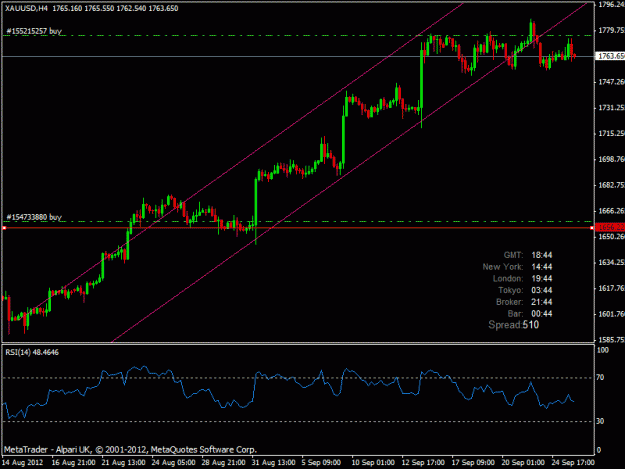Click the RSI 30 level label
The image size is (625, 469).
(x=600, y=421)
